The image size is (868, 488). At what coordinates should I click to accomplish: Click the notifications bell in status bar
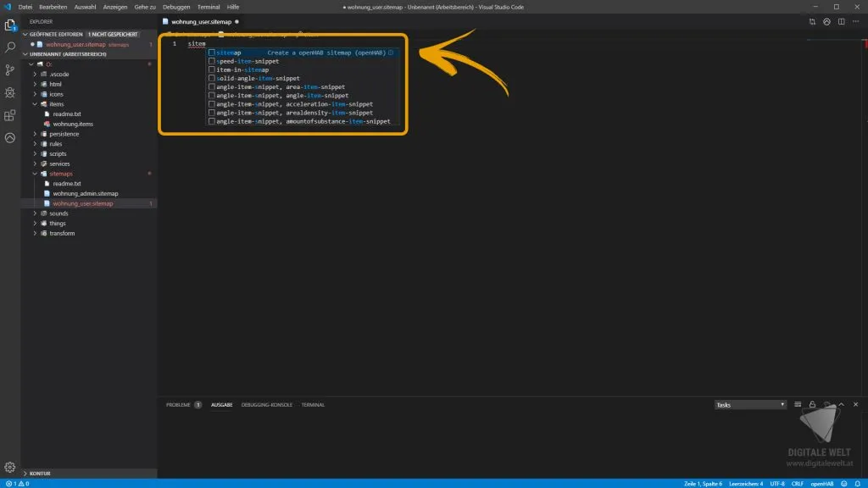[x=858, y=484]
